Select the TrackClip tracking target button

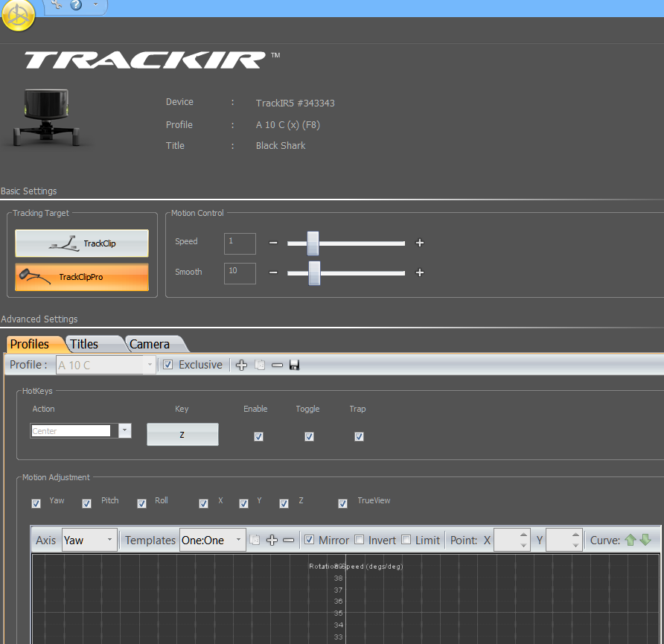(82, 243)
